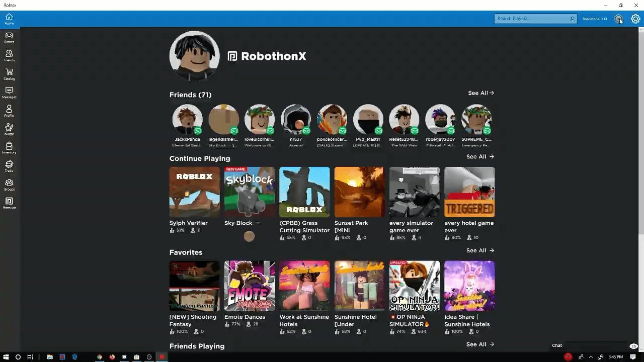Open the Windows notification center icon

tap(633, 357)
